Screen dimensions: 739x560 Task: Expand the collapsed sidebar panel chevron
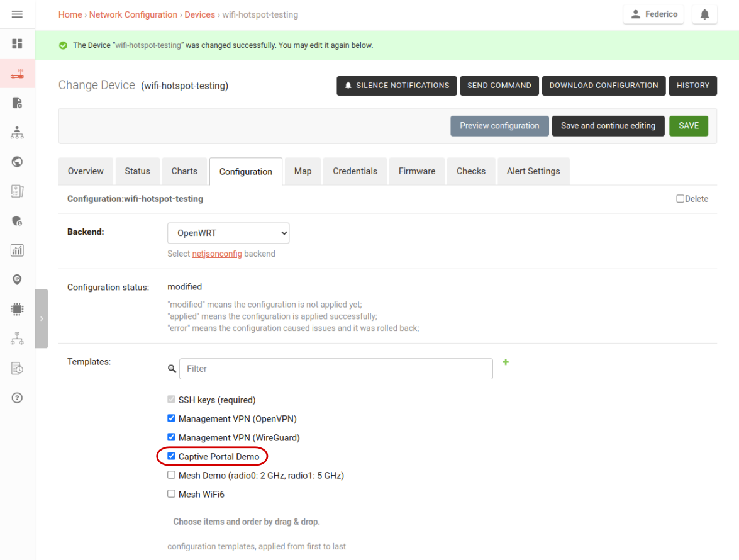[42, 318]
